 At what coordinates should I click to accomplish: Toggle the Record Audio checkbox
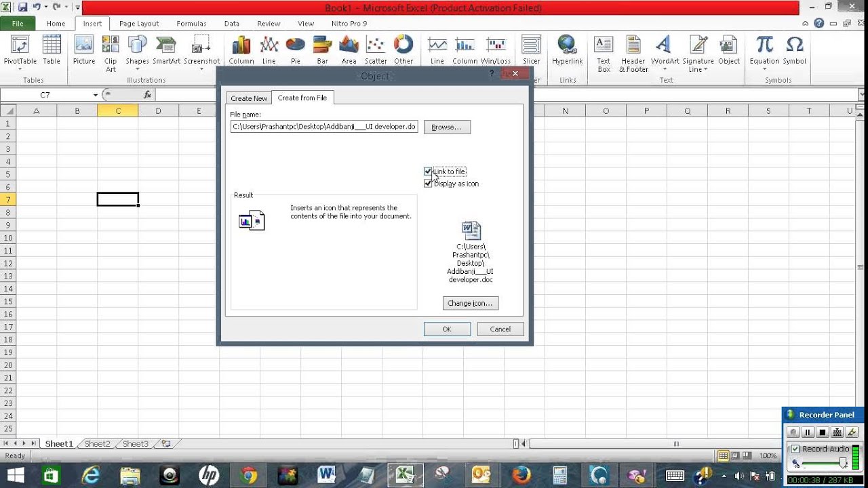[x=795, y=449]
